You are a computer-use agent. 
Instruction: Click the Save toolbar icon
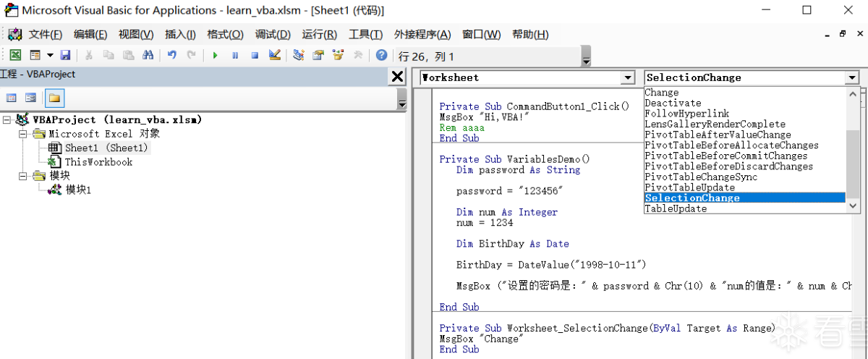point(65,56)
